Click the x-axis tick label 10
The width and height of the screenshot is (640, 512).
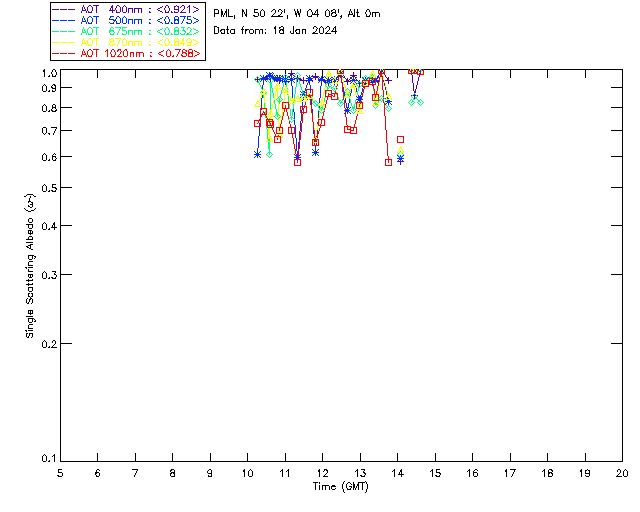pyautogui.click(x=247, y=473)
